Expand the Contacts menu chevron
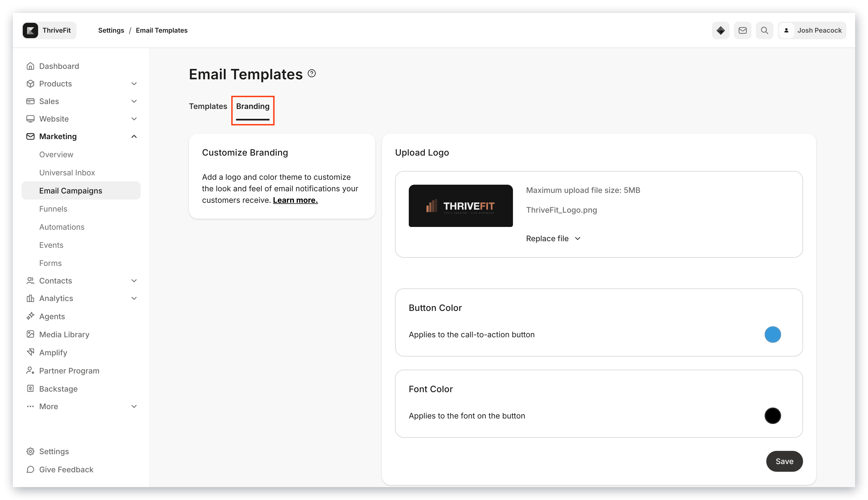The height and width of the screenshot is (500, 868). (134, 280)
